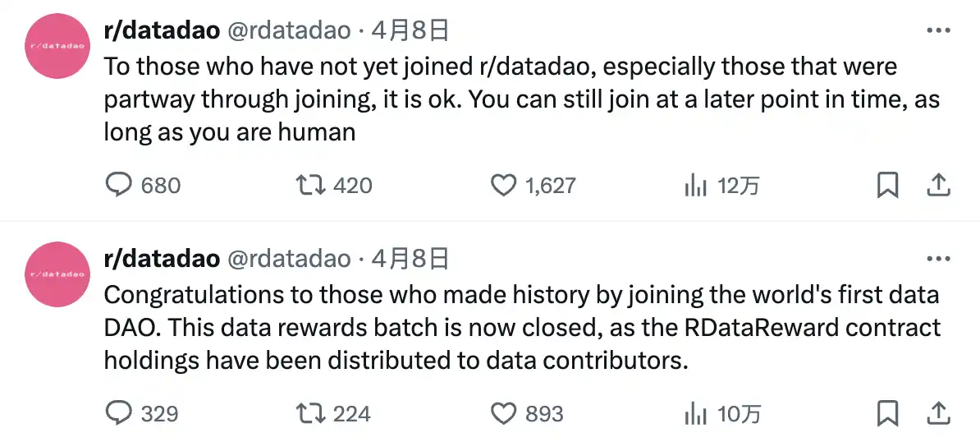Reply to the tweet with 329 replies
980x442 pixels.
click(120, 413)
